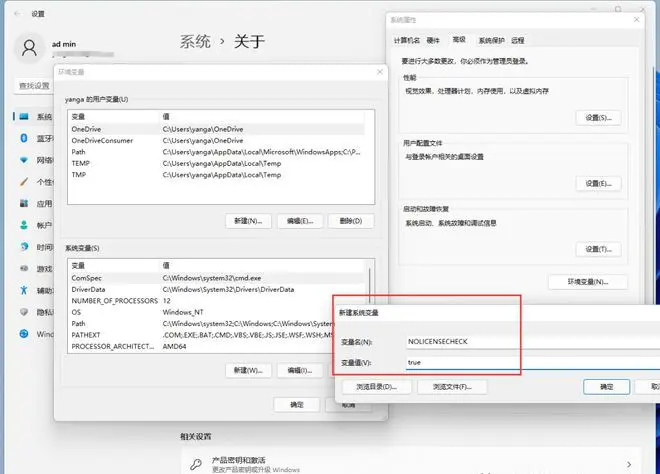Switch to the Computer Name tab in System Properties
660x474 pixels.
[x=407, y=40]
